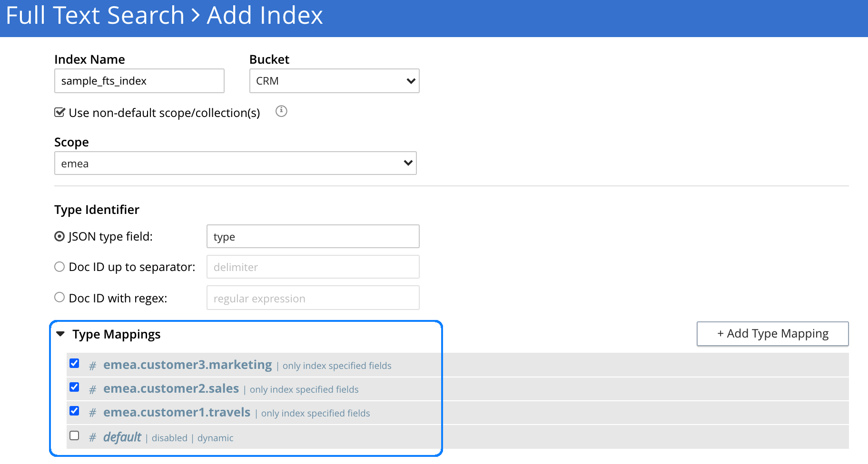This screenshot has width=868, height=464.
Task: Enable the default type mapping checkbox
Action: coord(74,436)
